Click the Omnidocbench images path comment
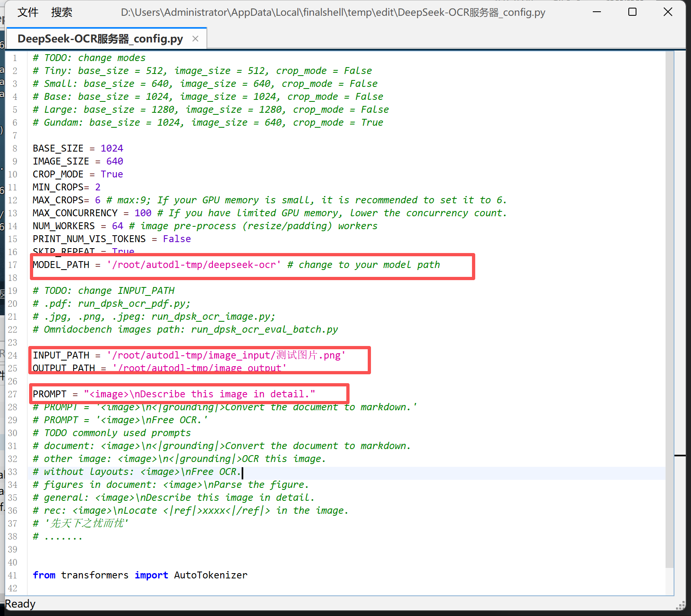This screenshot has height=616, width=691. pos(185,329)
